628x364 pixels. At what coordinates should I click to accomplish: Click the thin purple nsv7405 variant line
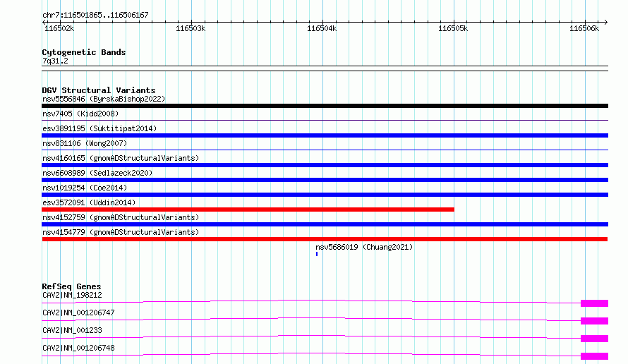[x=325, y=120]
